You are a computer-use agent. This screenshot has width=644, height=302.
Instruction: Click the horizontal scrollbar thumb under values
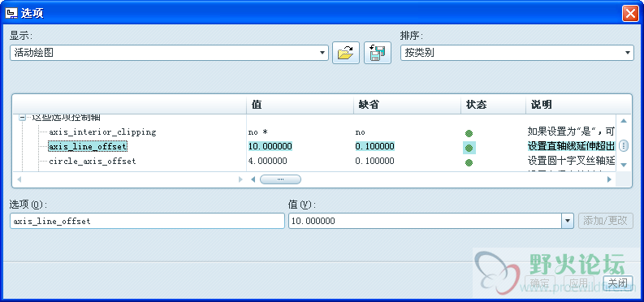[280, 179]
